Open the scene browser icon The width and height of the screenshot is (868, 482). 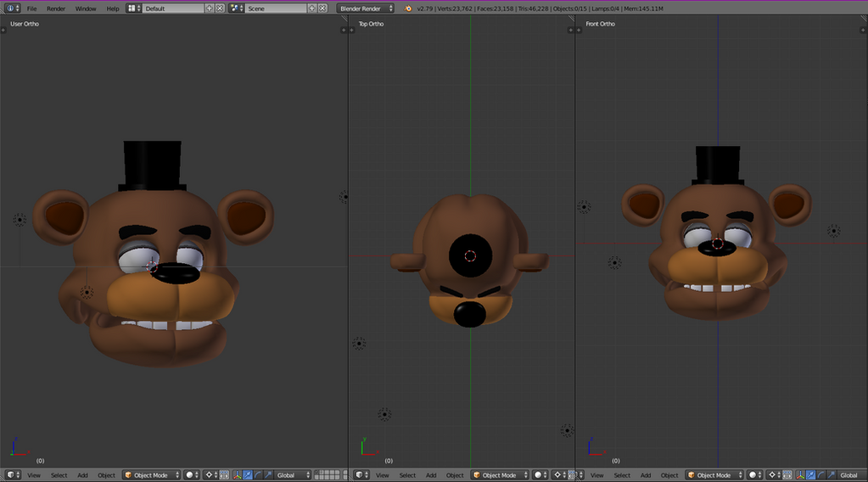pyautogui.click(x=237, y=8)
